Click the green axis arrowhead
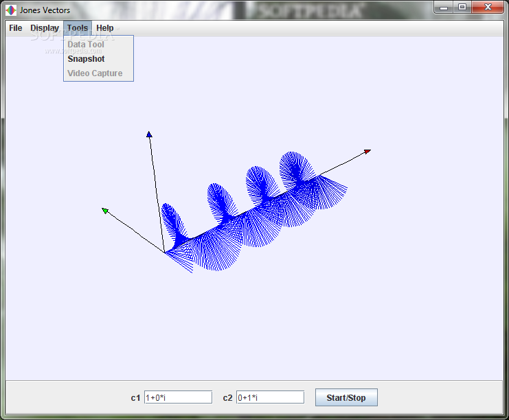The height and width of the screenshot is (420, 509). (x=105, y=211)
